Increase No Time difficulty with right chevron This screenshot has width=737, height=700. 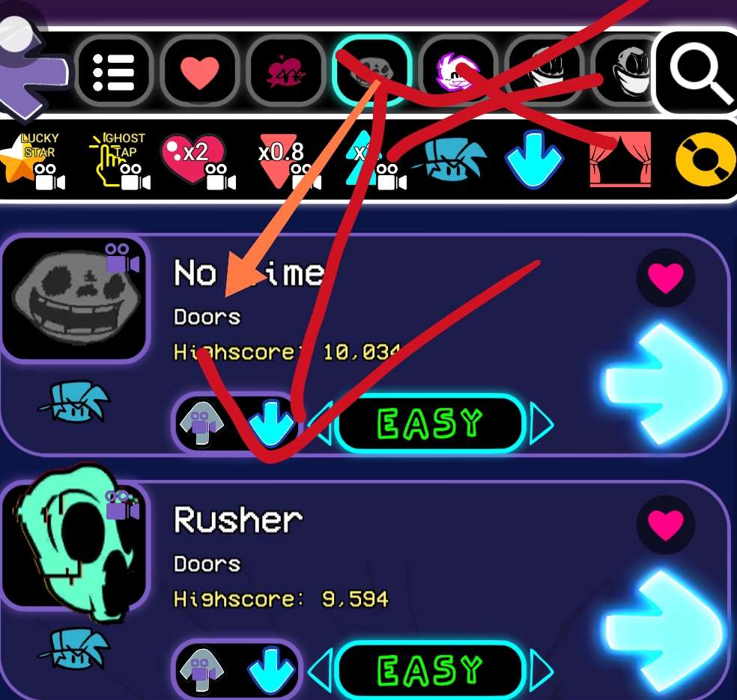click(542, 424)
